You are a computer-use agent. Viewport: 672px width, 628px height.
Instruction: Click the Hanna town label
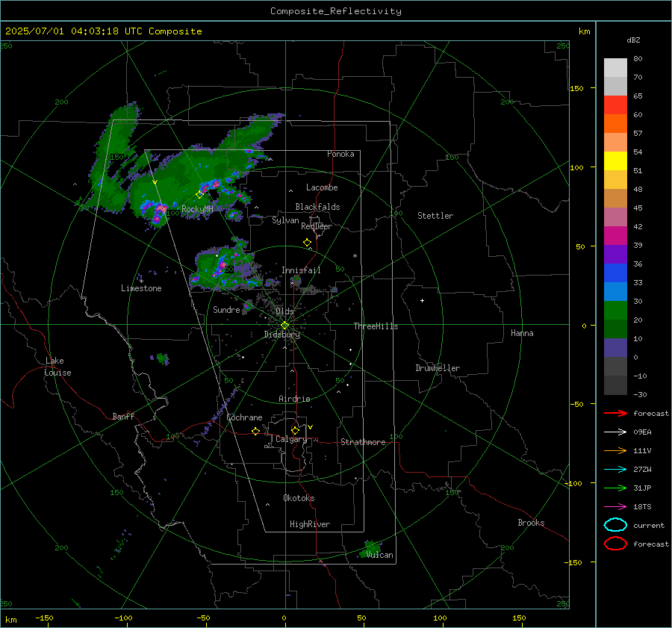pyautogui.click(x=522, y=333)
